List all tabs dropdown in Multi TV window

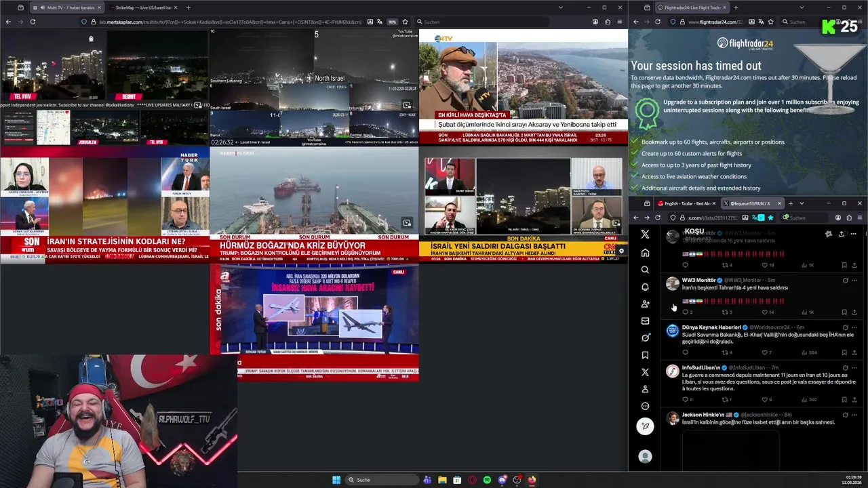560,7
